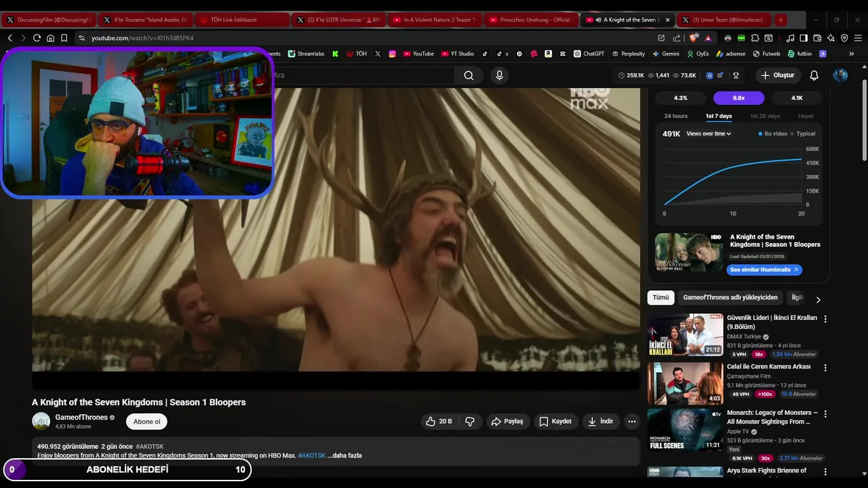
Task: Start voice search with the microphone icon
Action: (500, 75)
